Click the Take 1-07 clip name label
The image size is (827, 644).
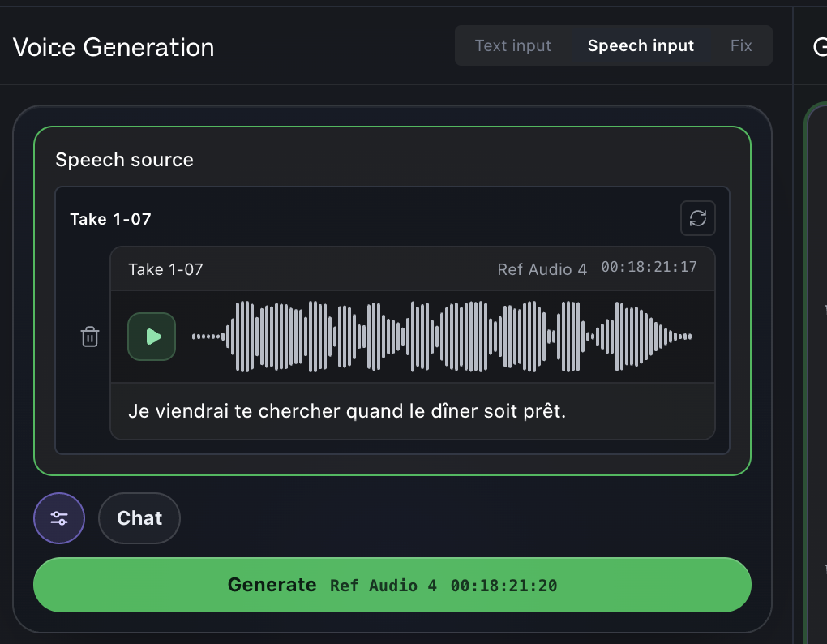(x=165, y=269)
